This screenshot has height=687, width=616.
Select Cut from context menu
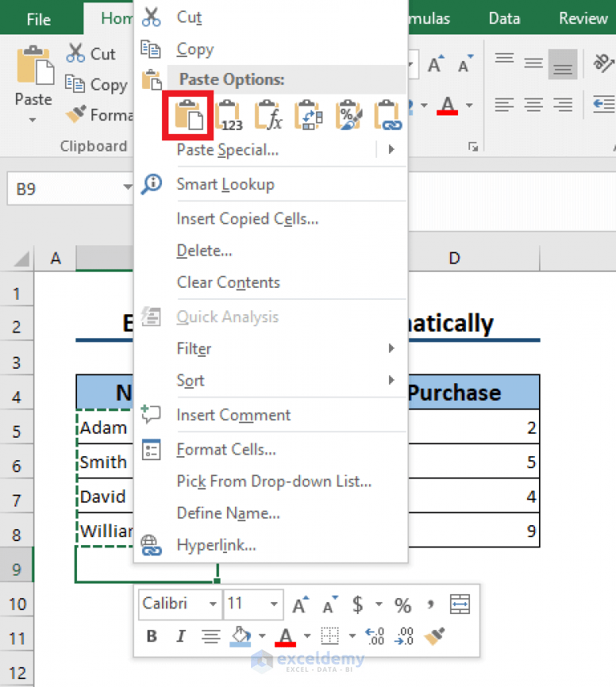(x=270, y=17)
